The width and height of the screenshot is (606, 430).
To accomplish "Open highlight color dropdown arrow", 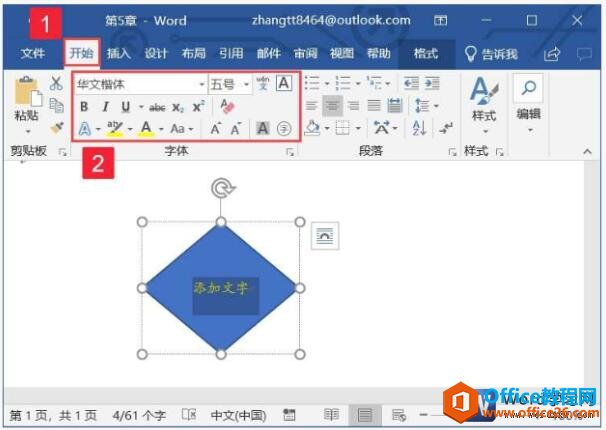I will pos(130,129).
